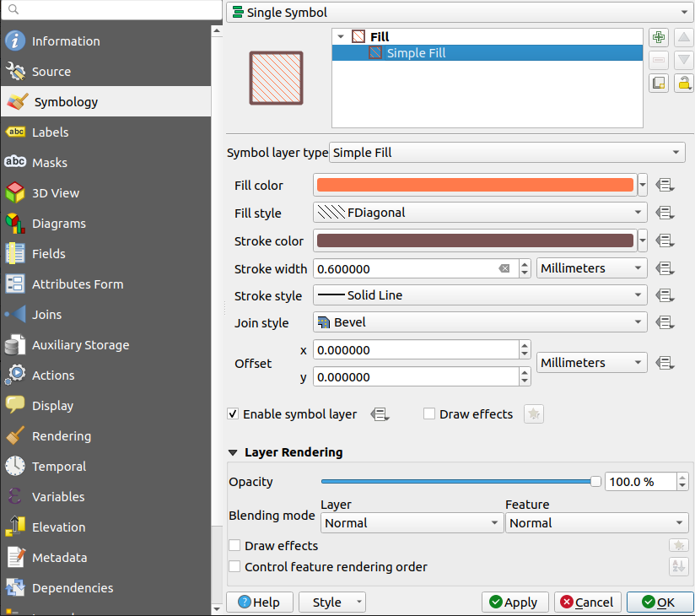Click the duplicate symbol layer icon
This screenshot has width=695, height=616.
[x=658, y=83]
